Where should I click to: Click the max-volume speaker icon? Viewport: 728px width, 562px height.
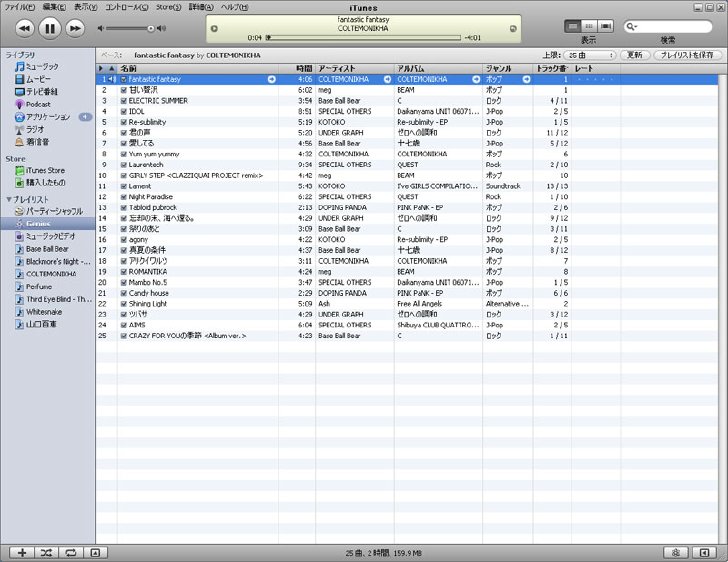point(161,29)
